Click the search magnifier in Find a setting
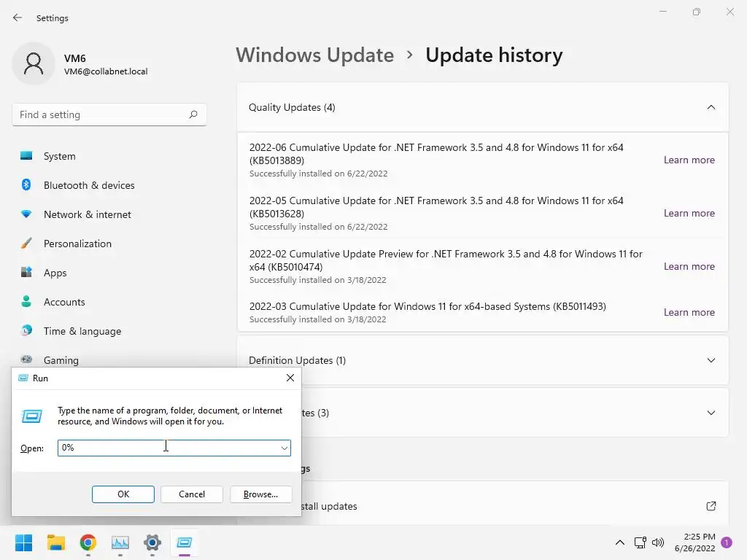This screenshot has height=560, width=747. tap(193, 114)
